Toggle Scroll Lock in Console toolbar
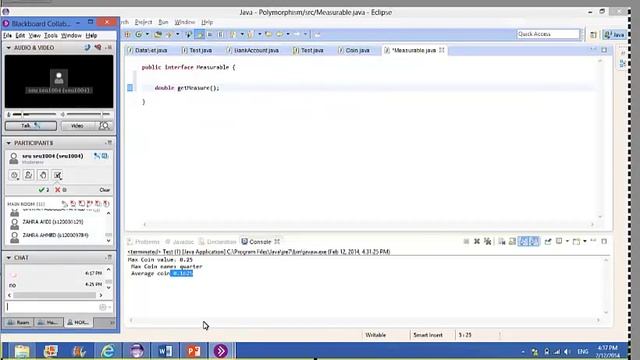Image resolution: width=640 pixels, height=360 pixels. point(513,242)
